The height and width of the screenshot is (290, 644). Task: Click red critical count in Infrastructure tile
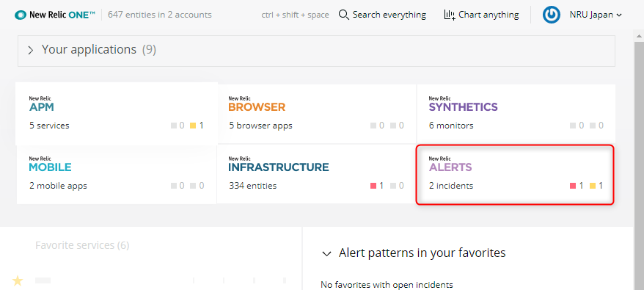[377, 186]
